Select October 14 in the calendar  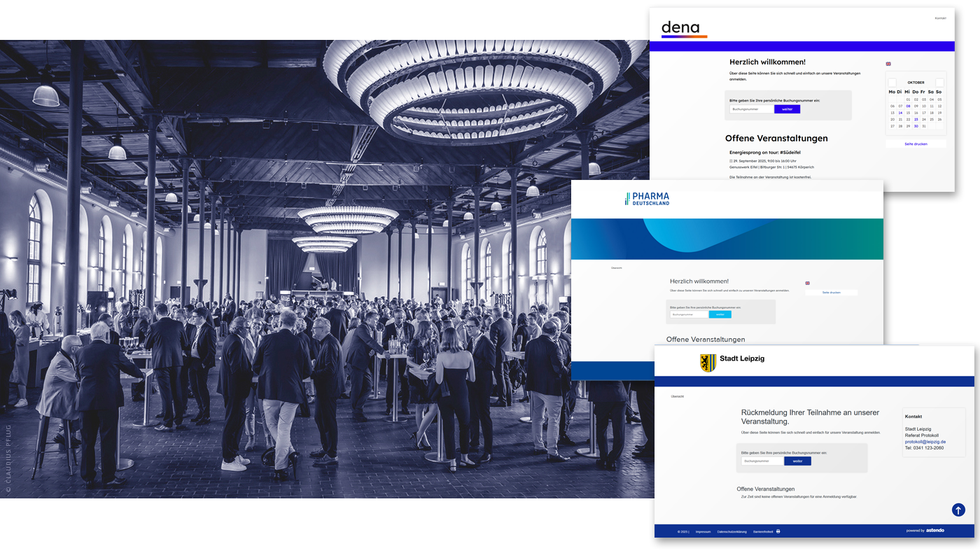tap(900, 113)
